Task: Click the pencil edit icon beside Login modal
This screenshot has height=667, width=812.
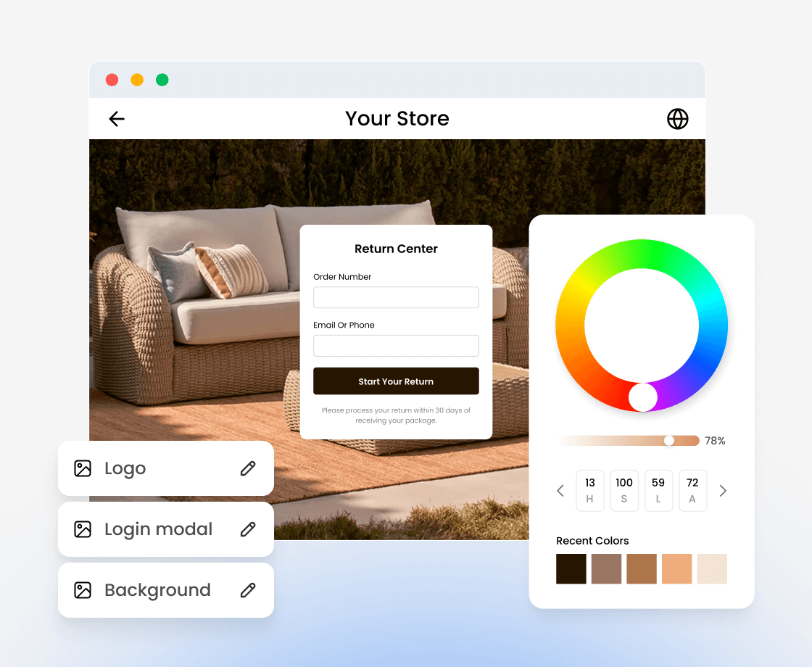Action: [248, 529]
